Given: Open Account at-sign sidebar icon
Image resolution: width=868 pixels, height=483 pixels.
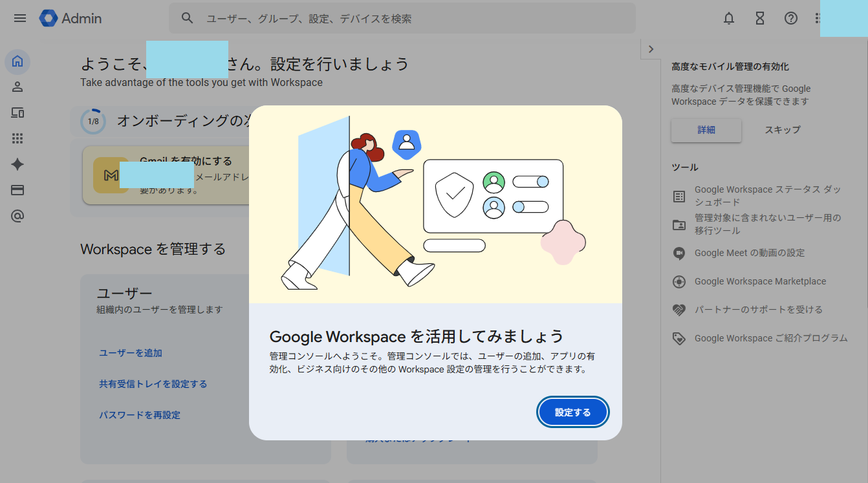Looking at the screenshot, I should click(x=17, y=216).
